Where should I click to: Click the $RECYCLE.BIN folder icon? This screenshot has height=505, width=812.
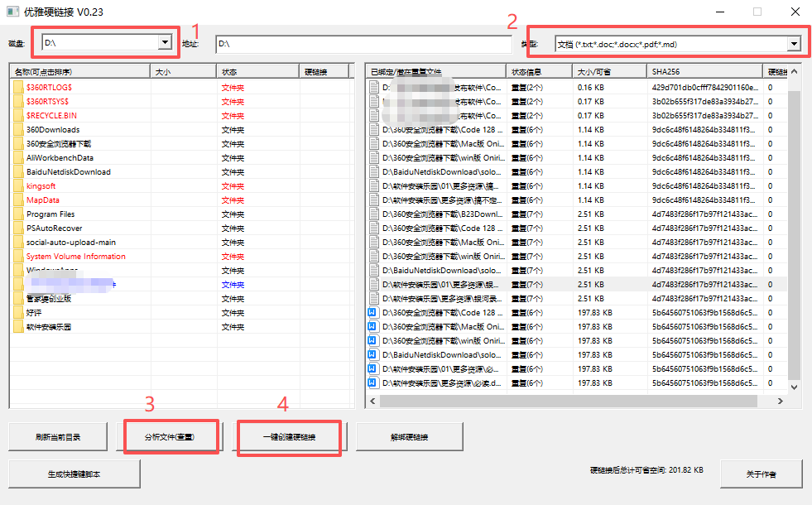(x=18, y=116)
